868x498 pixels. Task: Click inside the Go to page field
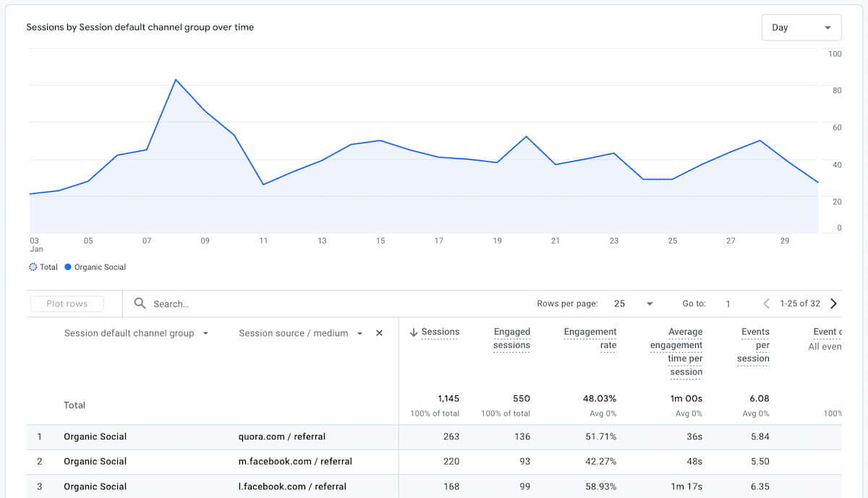click(x=728, y=304)
